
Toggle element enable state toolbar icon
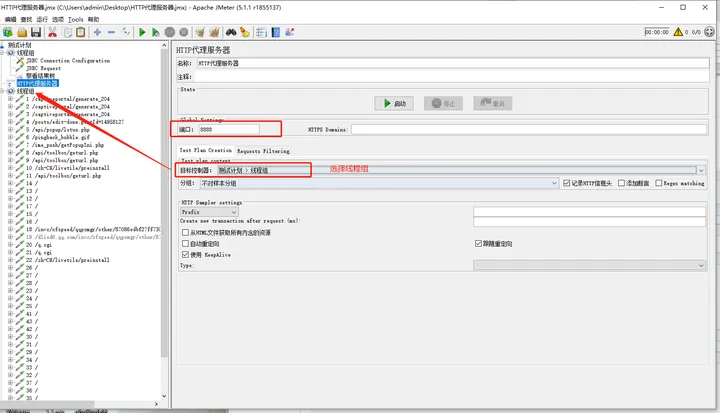click(125, 32)
